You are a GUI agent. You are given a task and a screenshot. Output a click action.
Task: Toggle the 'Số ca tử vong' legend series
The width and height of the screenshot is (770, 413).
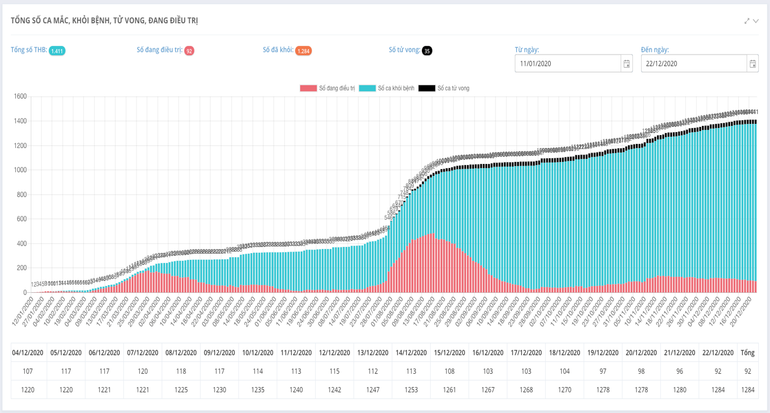444,88
